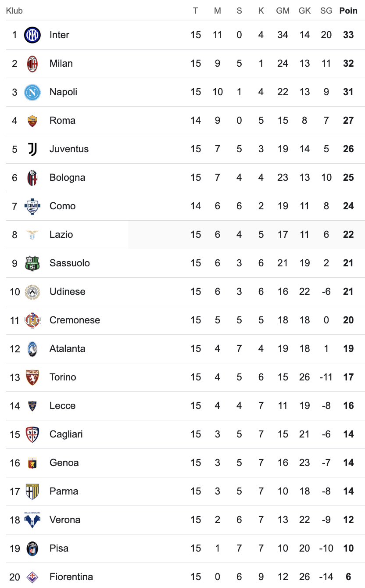This screenshot has width=365, height=588.
Task: Click the Napoli club logo
Action: click(x=32, y=92)
